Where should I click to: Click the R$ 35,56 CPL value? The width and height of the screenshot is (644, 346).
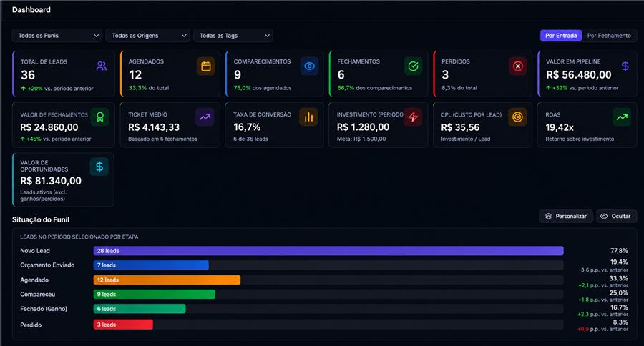[x=460, y=127]
